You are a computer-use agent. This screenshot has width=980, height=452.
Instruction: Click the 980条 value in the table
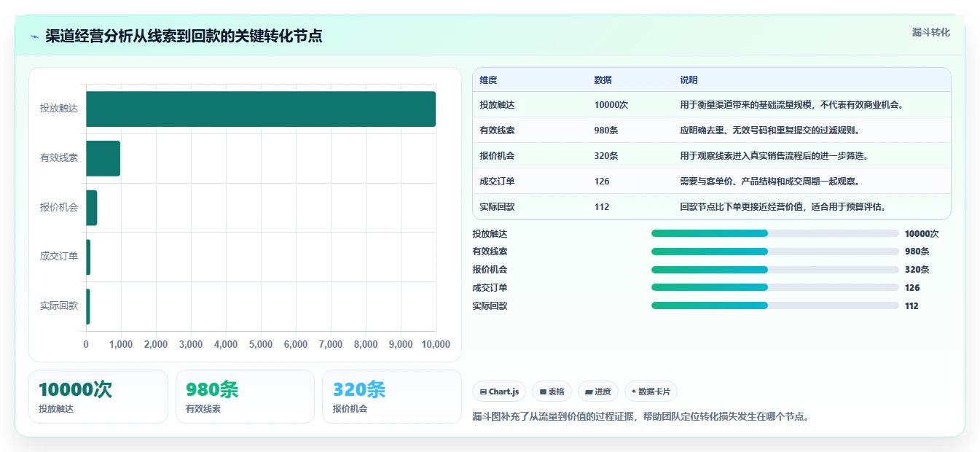click(606, 130)
